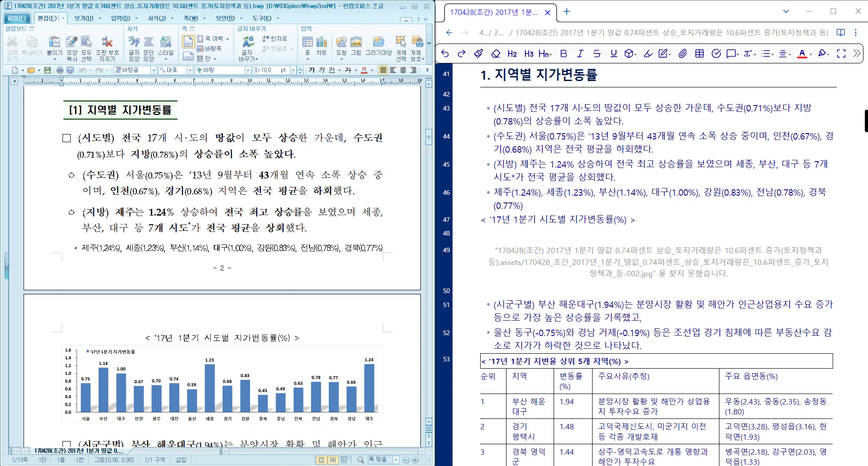Open the font size 10.0 pt dropdown
This screenshot has width=868, height=466.
[293, 70]
